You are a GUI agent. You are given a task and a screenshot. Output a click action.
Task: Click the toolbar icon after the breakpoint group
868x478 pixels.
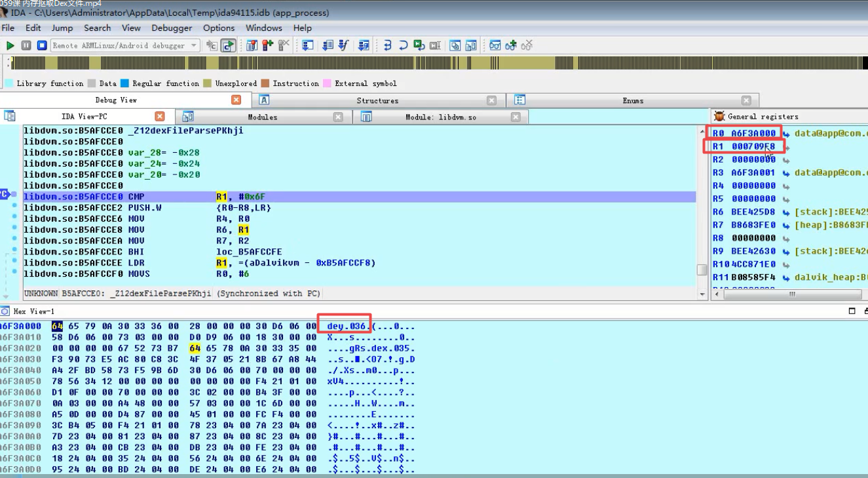click(x=307, y=45)
